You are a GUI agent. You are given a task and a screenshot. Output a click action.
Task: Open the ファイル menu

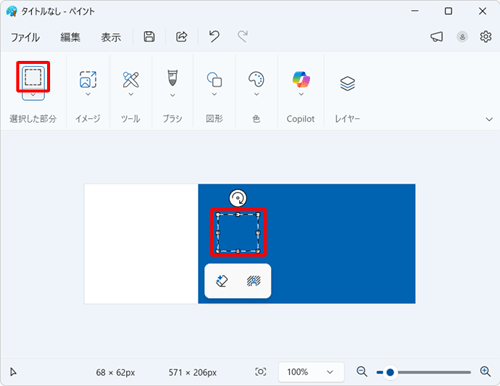(x=25, y=37)
